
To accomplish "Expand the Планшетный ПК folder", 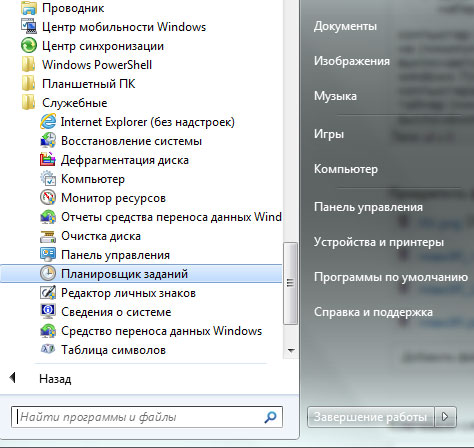I will tap(89, 84).
